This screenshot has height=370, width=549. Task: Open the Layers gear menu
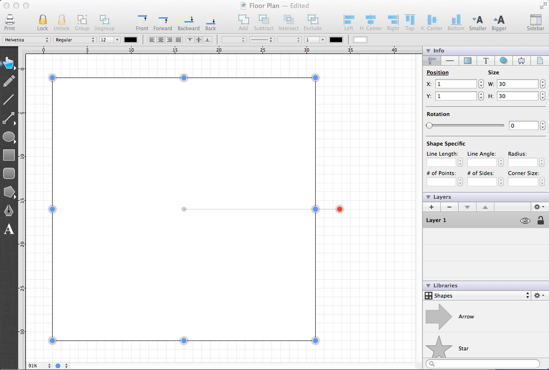tap(538, 207)
